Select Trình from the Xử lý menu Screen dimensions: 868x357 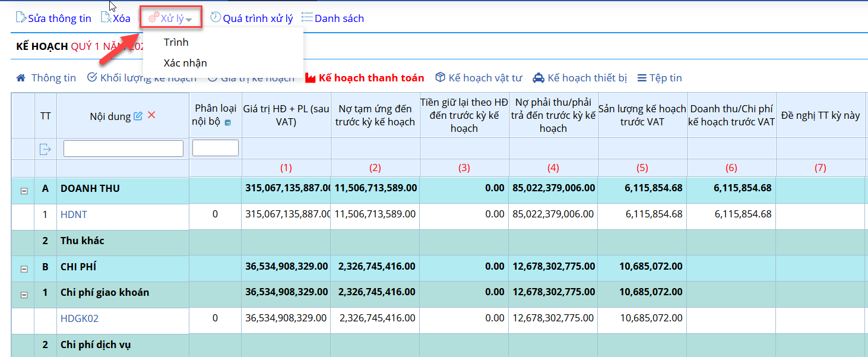click(176, 42)
